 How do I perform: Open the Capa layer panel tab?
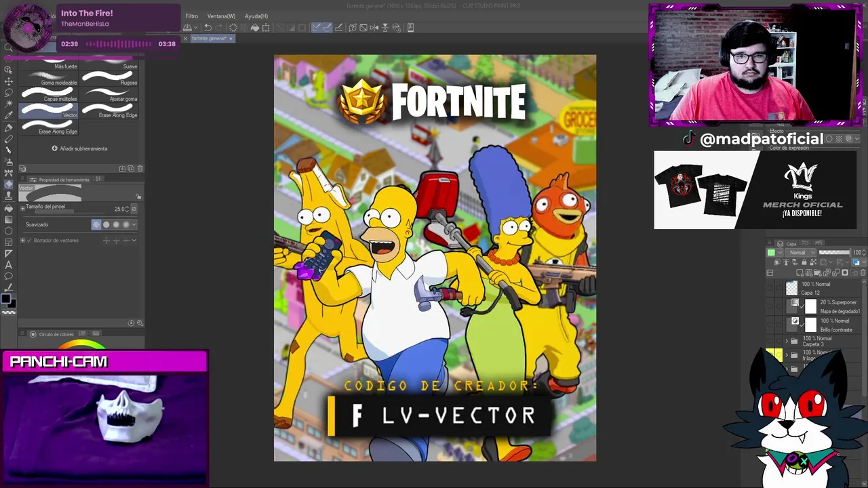[787, 244]
